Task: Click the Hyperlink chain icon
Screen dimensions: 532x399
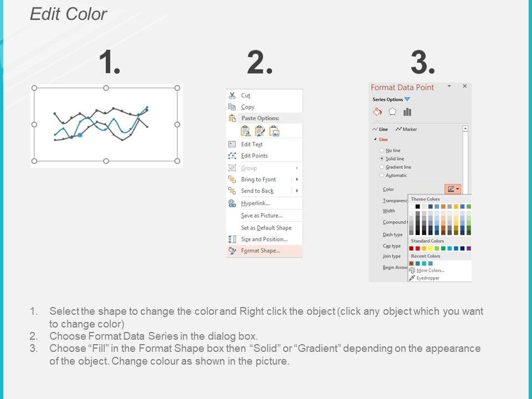Action: [x=232, y=203]
